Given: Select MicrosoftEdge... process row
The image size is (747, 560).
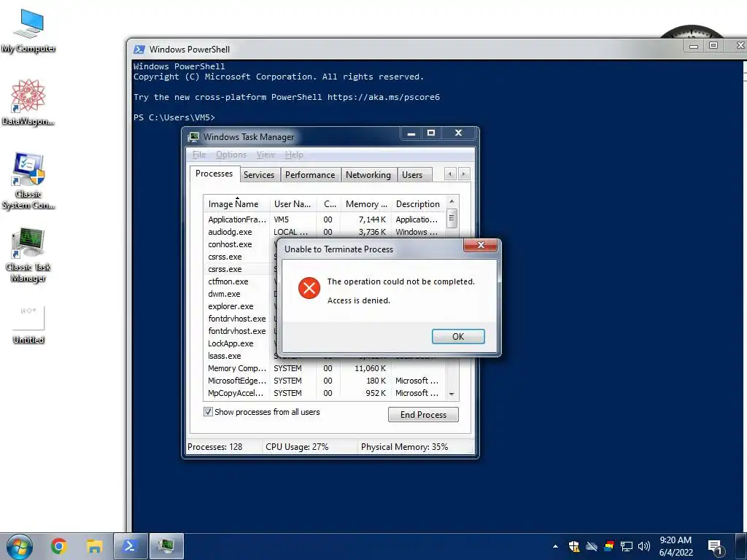Looking at the screenshot, I should 325,381.
